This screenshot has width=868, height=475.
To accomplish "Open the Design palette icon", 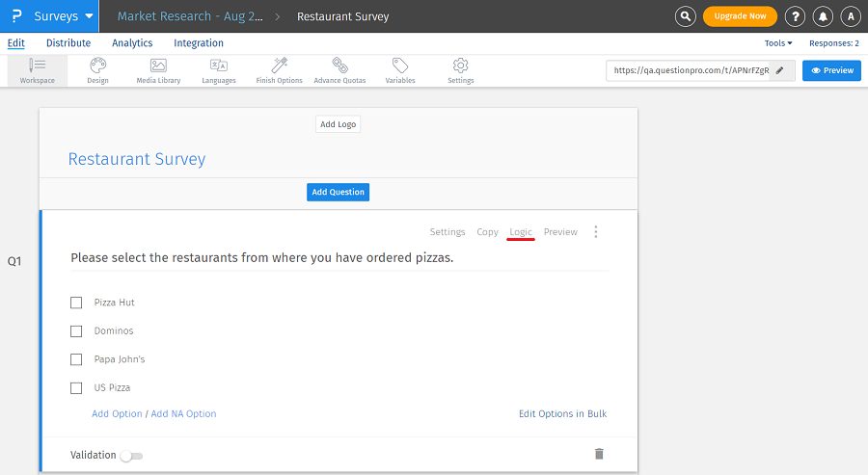I will (97, 66).
